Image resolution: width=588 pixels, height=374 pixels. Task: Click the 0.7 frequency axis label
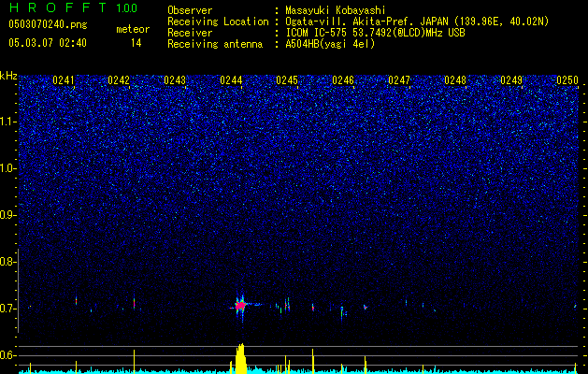point(7,309)
